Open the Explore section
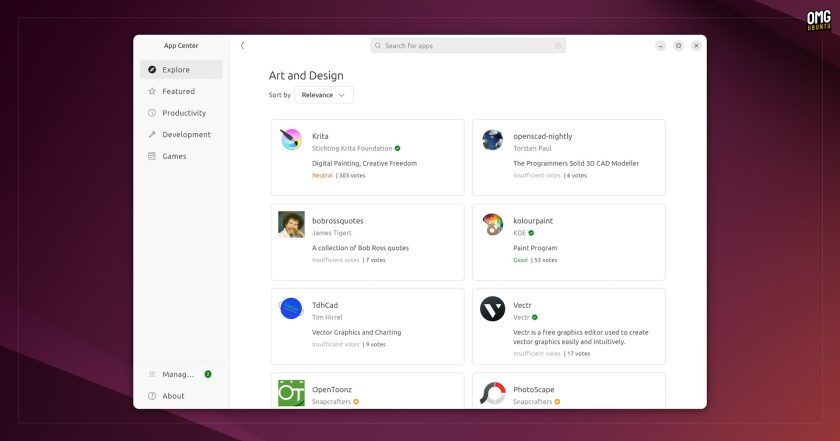Viewport: 840px width, 441px height. [181, 70]
